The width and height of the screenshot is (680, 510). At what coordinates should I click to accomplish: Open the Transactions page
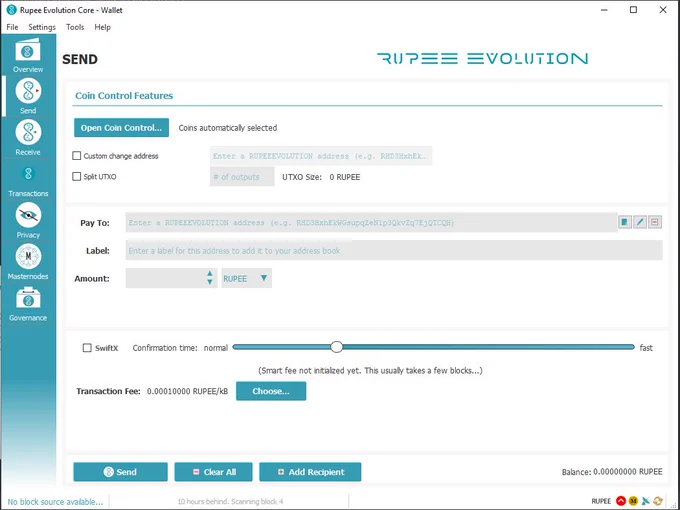tap(28, 180)
